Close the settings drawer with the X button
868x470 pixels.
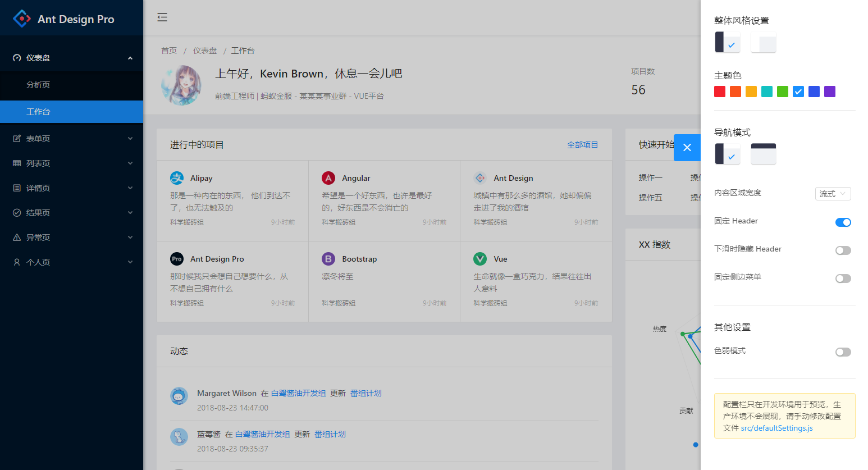click(x=687, y=148)
